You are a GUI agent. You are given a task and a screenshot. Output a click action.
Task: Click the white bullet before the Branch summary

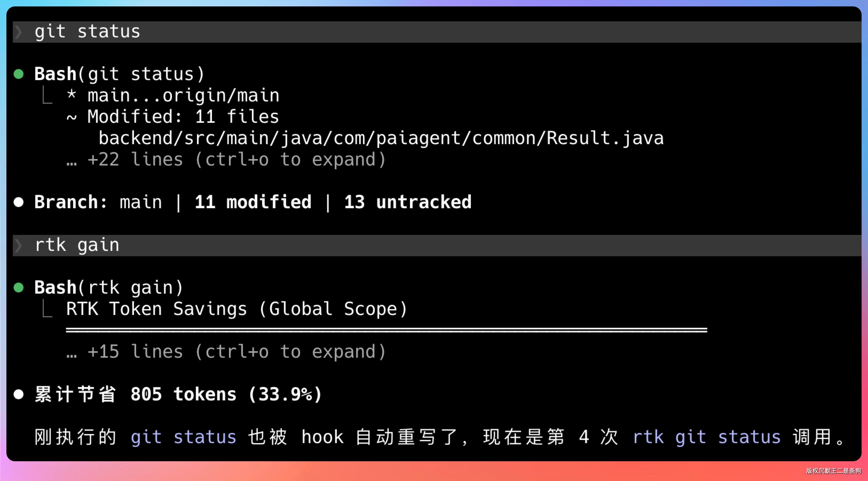pos(18,202)
